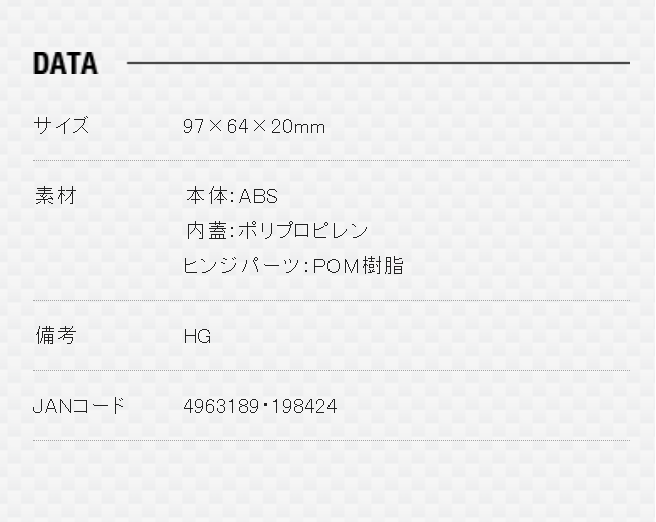The width and height of the screenshot is (656, 522).
Task: Click the JAN code number 4963189・198424
Action: pos(260,406)
